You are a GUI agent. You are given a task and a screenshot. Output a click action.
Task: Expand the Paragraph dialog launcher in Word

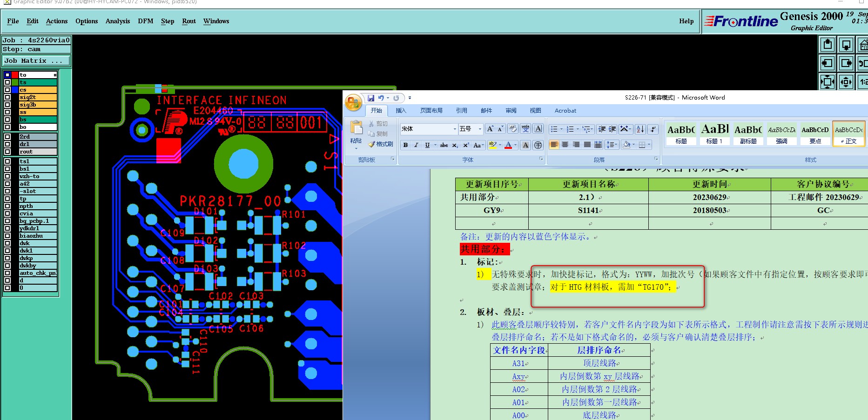tap(656, 159)
